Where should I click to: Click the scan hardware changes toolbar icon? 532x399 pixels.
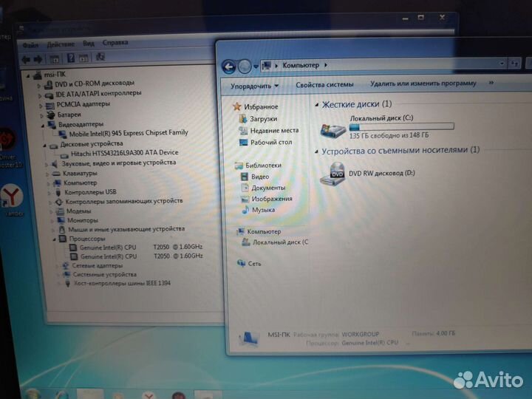point(100,57)
